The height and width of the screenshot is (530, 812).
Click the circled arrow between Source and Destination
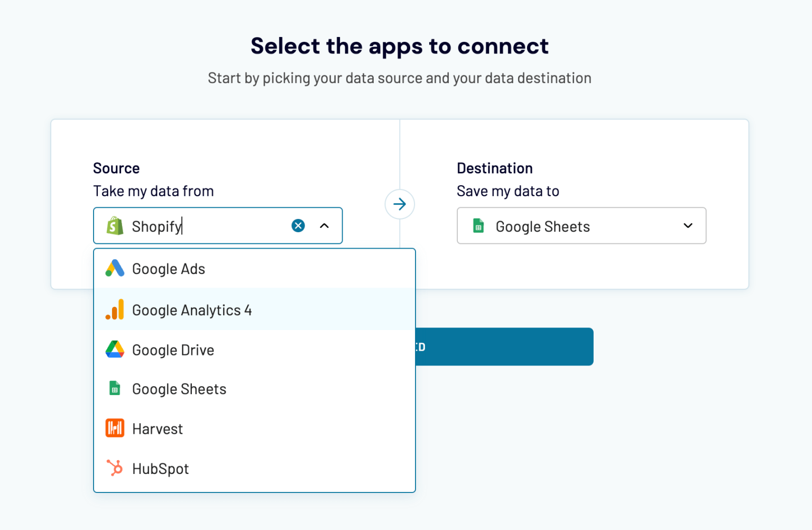[400, 204]
